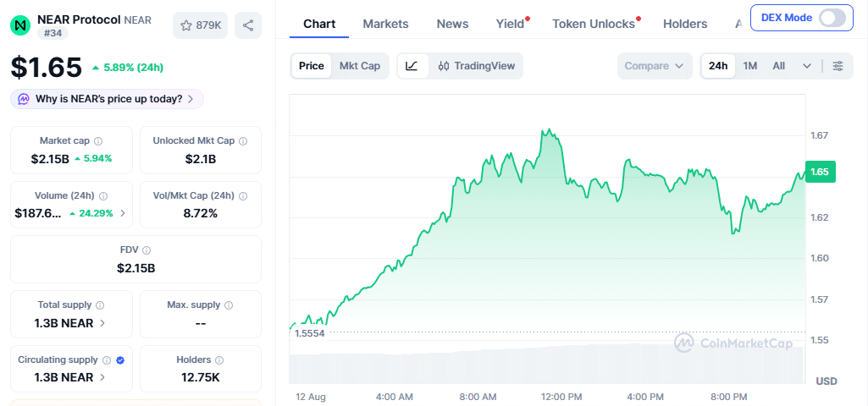The height and width of the screenshot is (406, 868).
Task: Click the 879K watchlist count
Action: pyautogui.click(x=208, y=25)
